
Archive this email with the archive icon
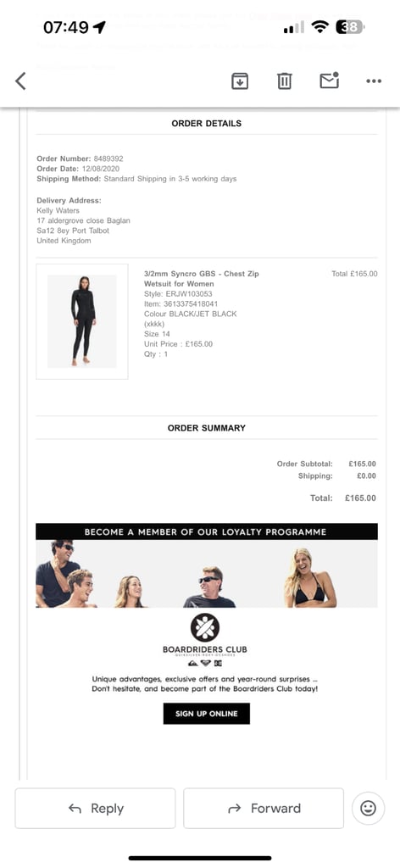point(240,81)
